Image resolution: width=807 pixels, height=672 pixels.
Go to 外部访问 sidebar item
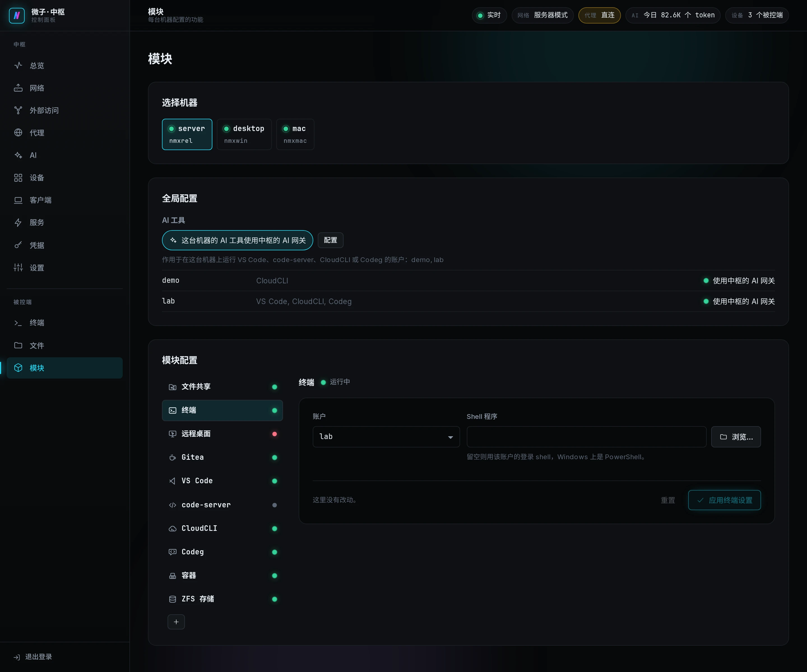coord(64,110)
